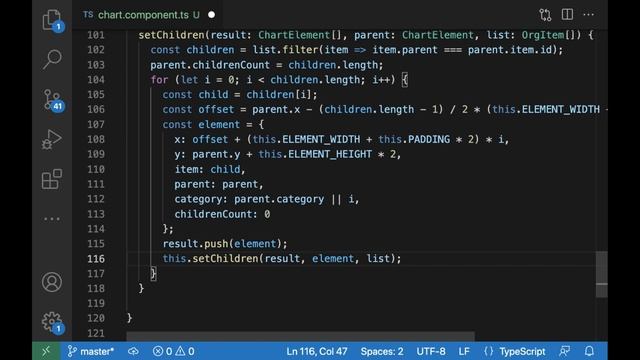
Task: Open editor More Actions ellipsis menu
Action: pyautogui.click(x=589, y=15)
